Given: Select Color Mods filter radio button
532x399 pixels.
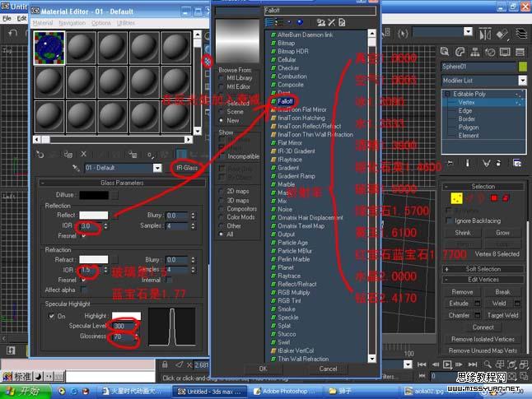Looking at the screenshot, I should (x=222, y=218).
